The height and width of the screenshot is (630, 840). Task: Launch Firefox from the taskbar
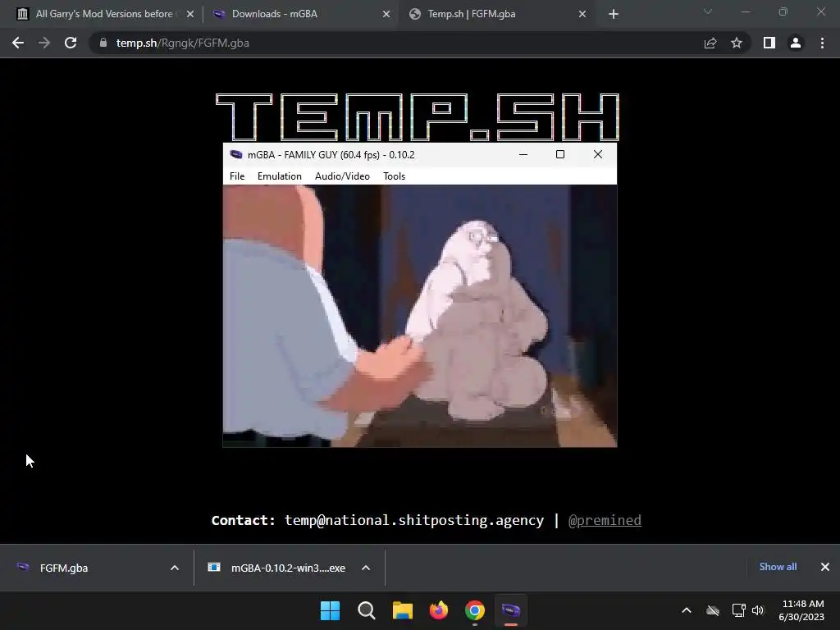[439, 610]
